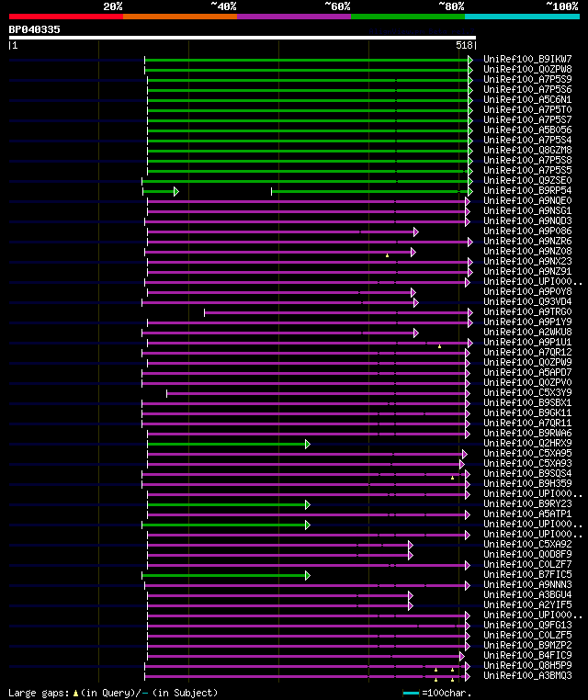Viewport: 588px width, 700px height.
Task: Select the UniRef100_A9NNN3 label
Action: click(x=527, y=585)
